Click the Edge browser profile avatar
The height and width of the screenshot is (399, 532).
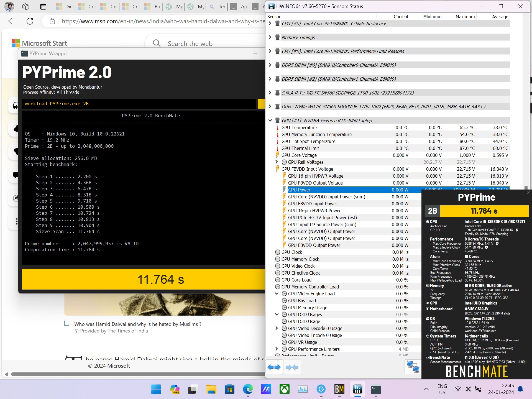pyautogui.click(x=9, y=7)
